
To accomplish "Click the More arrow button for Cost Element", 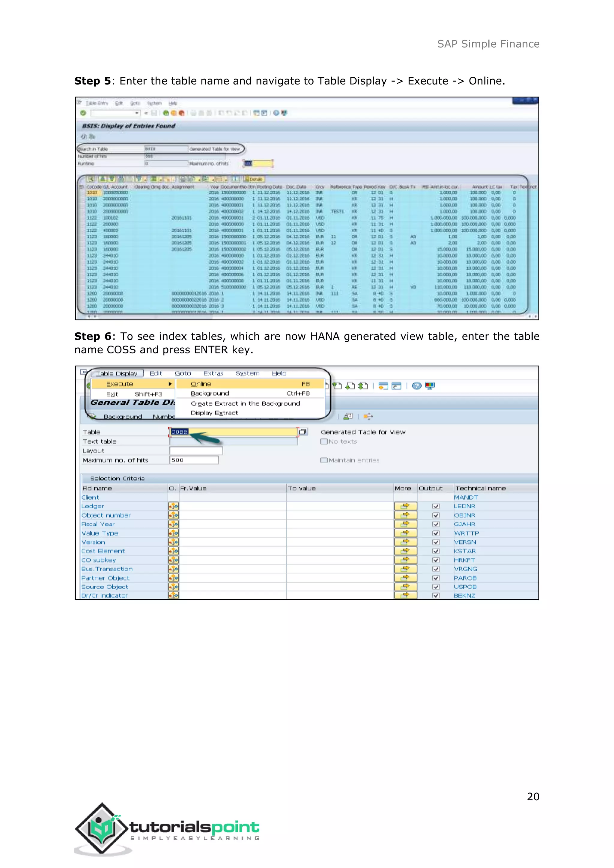I will tap(405, 551).
